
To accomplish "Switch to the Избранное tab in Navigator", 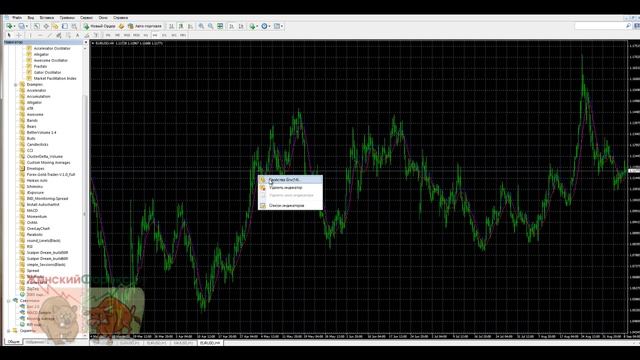I will (x=35, y=342).
